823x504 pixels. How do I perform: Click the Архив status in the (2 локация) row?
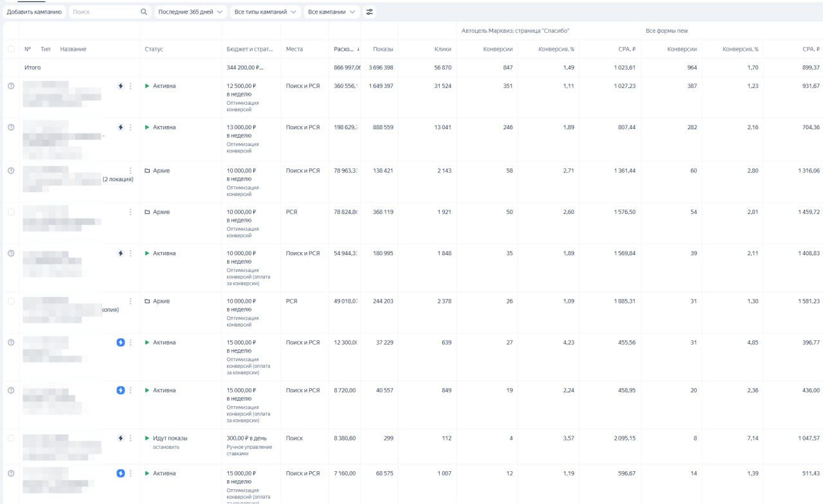161,170
